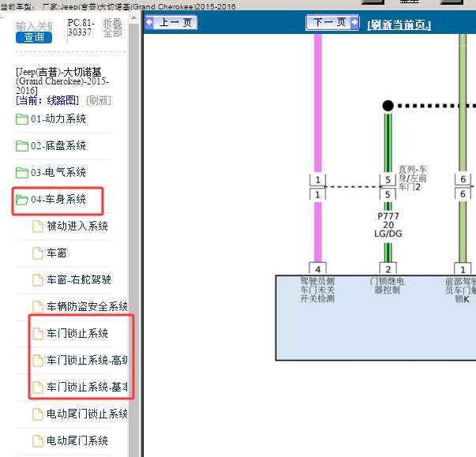Click the sidebar scrollbar up arrow
The height and width of the screenshot is (457, 476).
pos(133,18)
